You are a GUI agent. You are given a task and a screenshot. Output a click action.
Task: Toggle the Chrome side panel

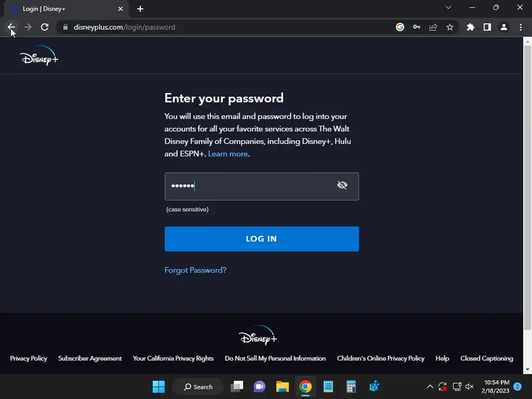pyautogui.click(x=487, y=27)
